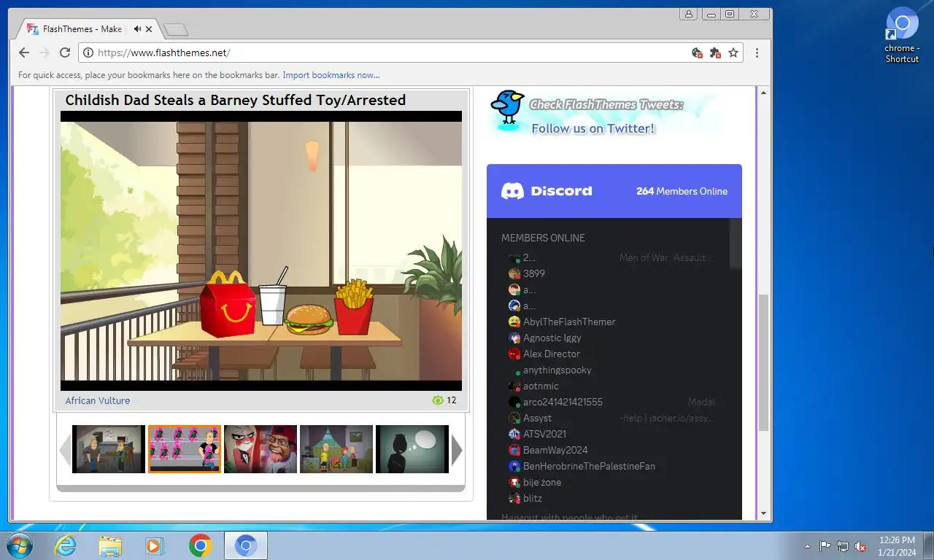Click the taskbar clock showing 12:26 PM
Viewport: 934px width, 560px height.
tap(898, 545)
